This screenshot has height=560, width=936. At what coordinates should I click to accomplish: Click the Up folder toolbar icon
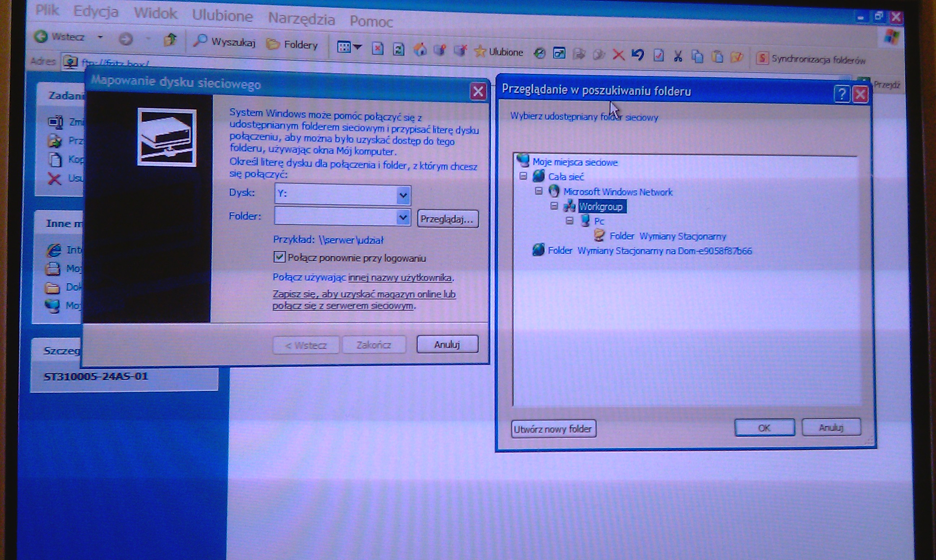tap(170, 39)
